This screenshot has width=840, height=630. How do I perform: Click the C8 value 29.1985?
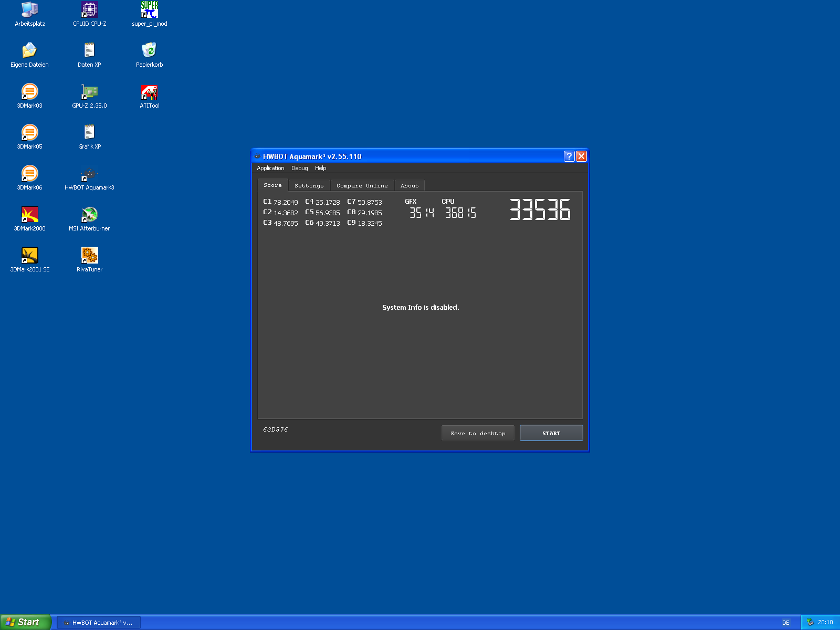coord(370,213)
